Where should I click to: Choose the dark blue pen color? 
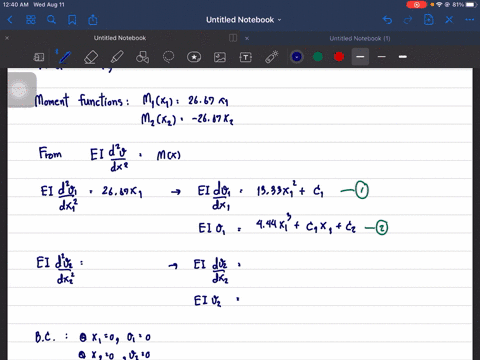pos(297,57)
